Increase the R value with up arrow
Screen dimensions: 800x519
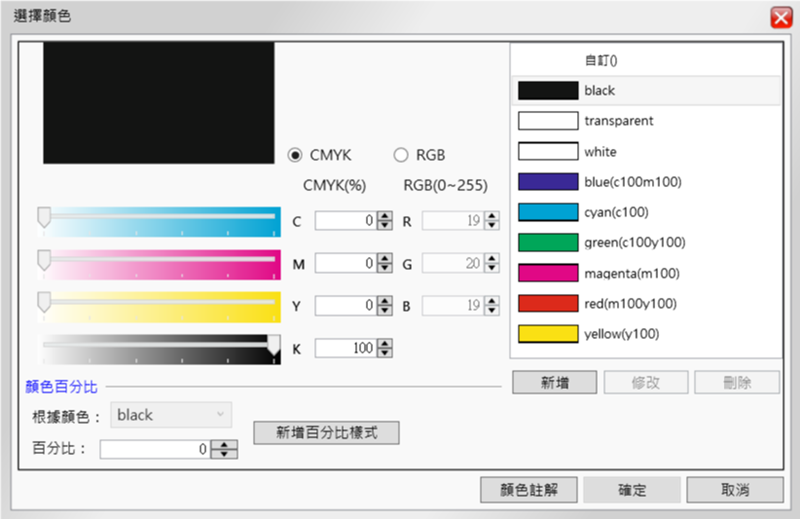coord(492,216)
